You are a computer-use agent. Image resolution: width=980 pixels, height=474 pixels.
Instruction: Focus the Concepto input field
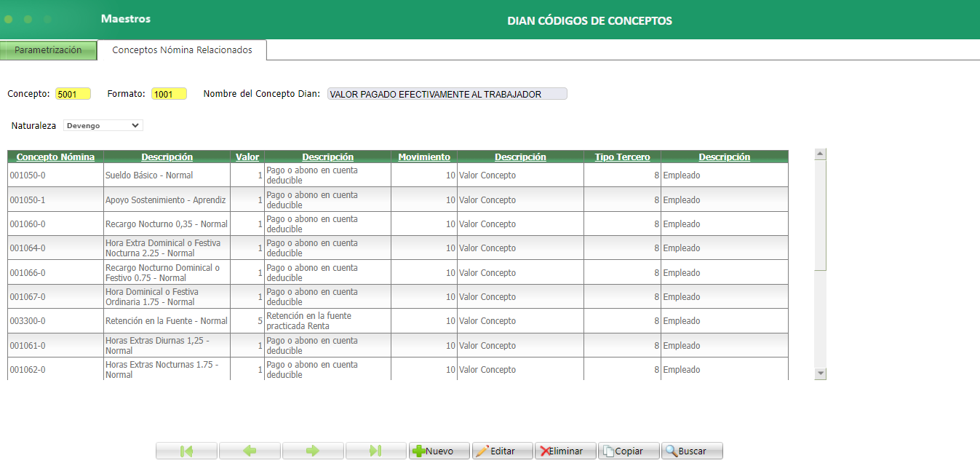point(73,94)
